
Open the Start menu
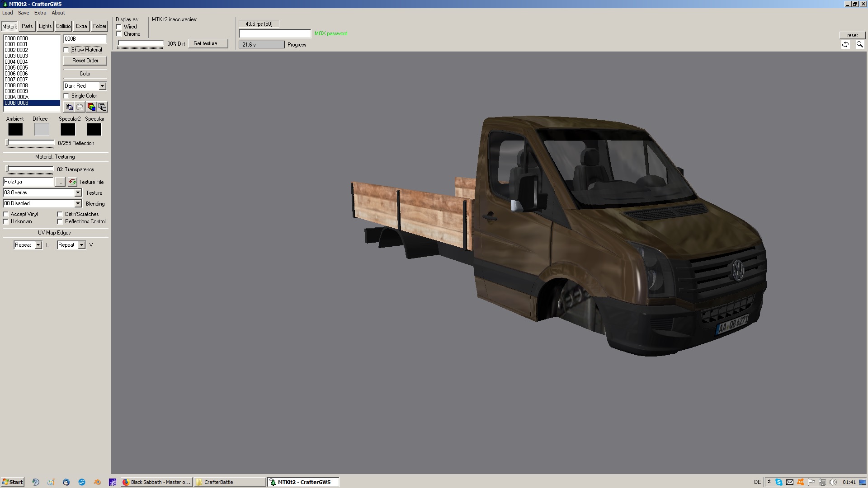12,482
